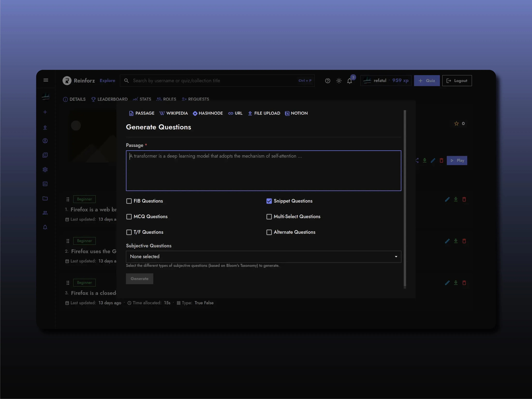Select the Notion source tab
This screenshot has width=532, height=399.
click(x=296, y=113)
